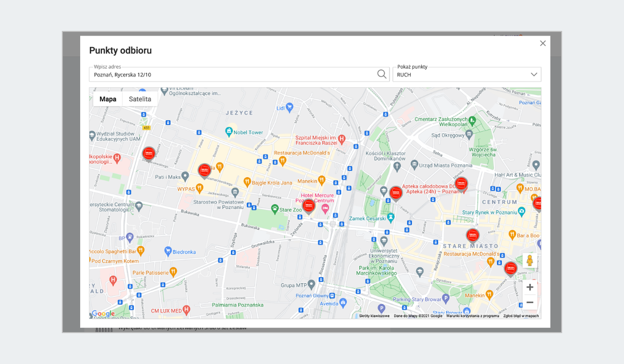Switch to the Satelita view tab
This screenshot has width=624, height=364.
point(140,99)
